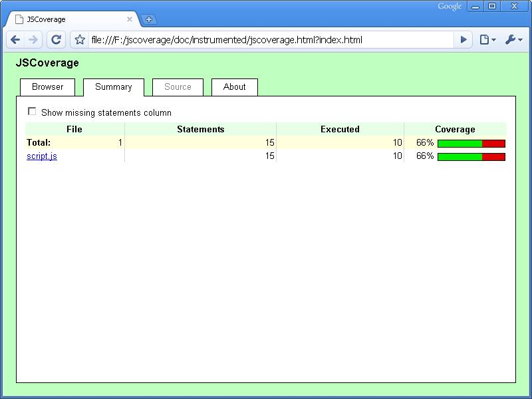The width and height of the screenshot is (532, 399).
Task: Click the Coverage column header
Action: (455, 130)
